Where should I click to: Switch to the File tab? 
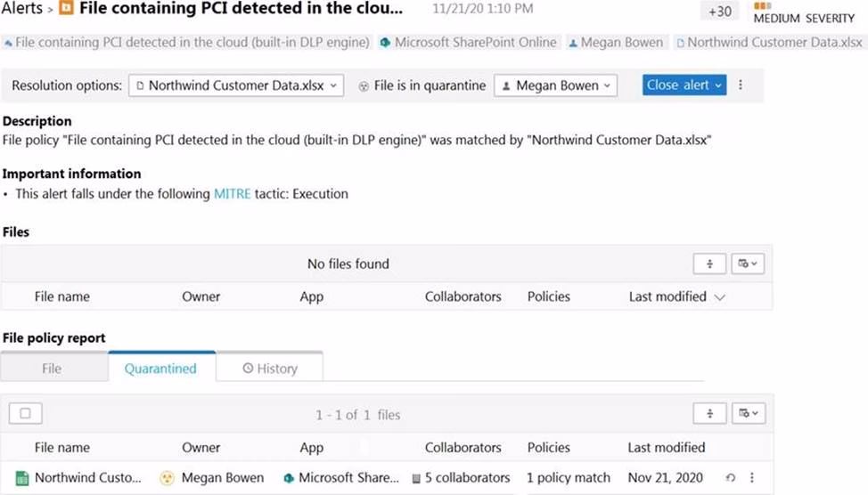point(53,369)
